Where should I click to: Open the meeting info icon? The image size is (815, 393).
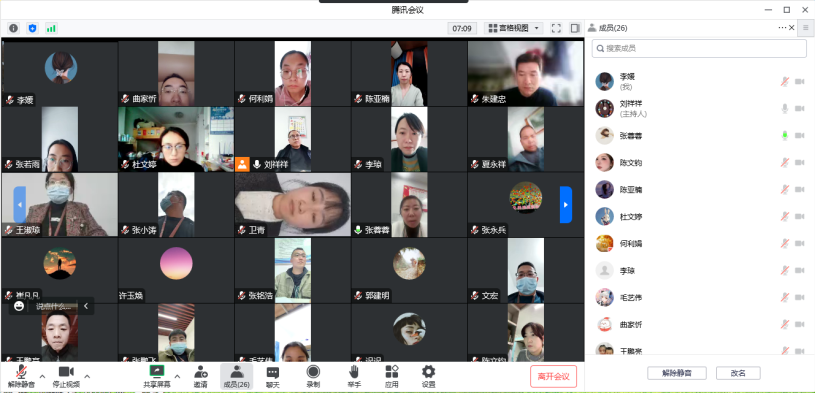14,28
